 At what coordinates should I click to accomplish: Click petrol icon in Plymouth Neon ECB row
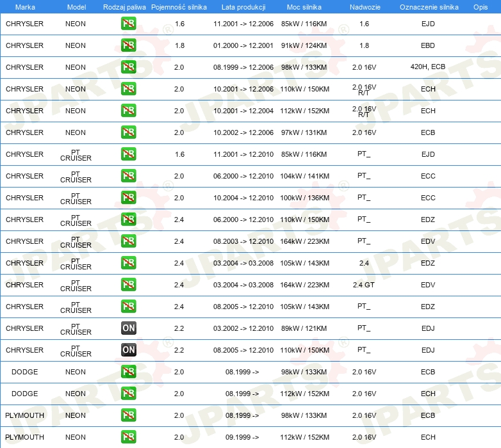(x=128, y=415)
